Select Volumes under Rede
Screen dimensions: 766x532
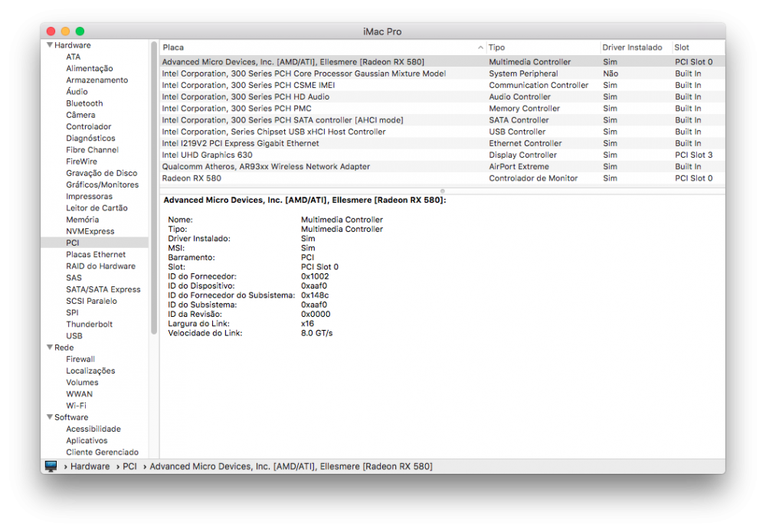tap(82, 382)
